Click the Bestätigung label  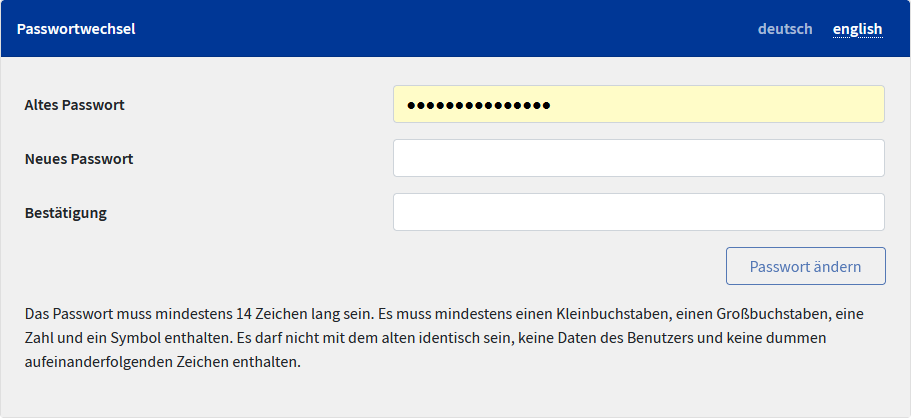click(x=66, y=212)
